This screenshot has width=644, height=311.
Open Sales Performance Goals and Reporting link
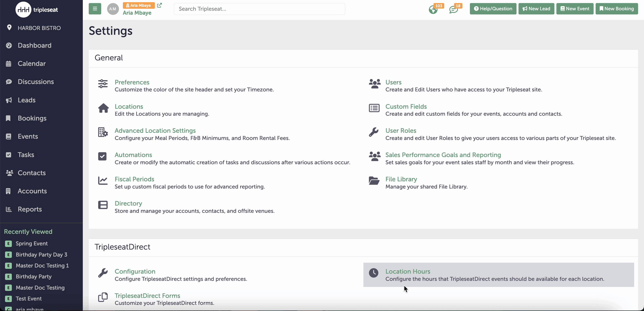tap(443, 155)
